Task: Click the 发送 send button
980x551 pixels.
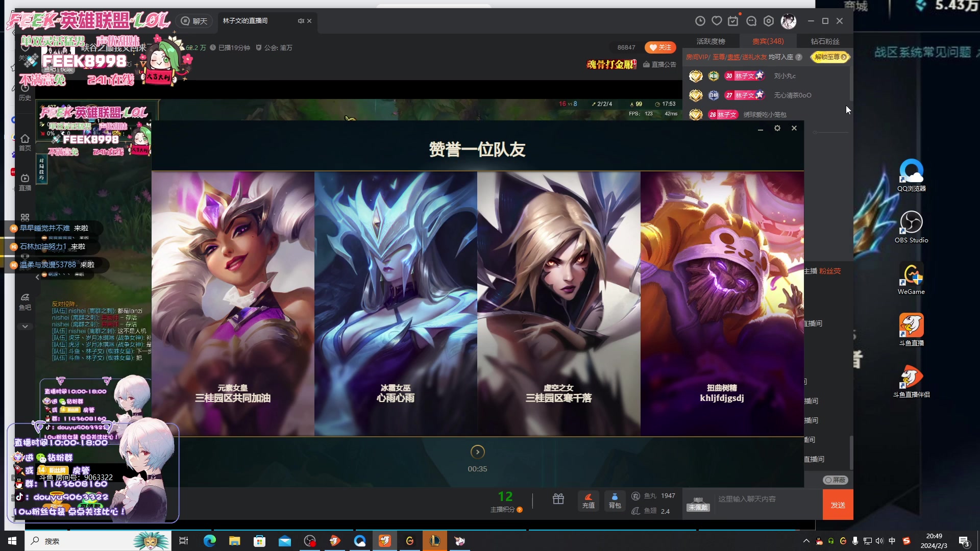Action: (x=838, y=505)
